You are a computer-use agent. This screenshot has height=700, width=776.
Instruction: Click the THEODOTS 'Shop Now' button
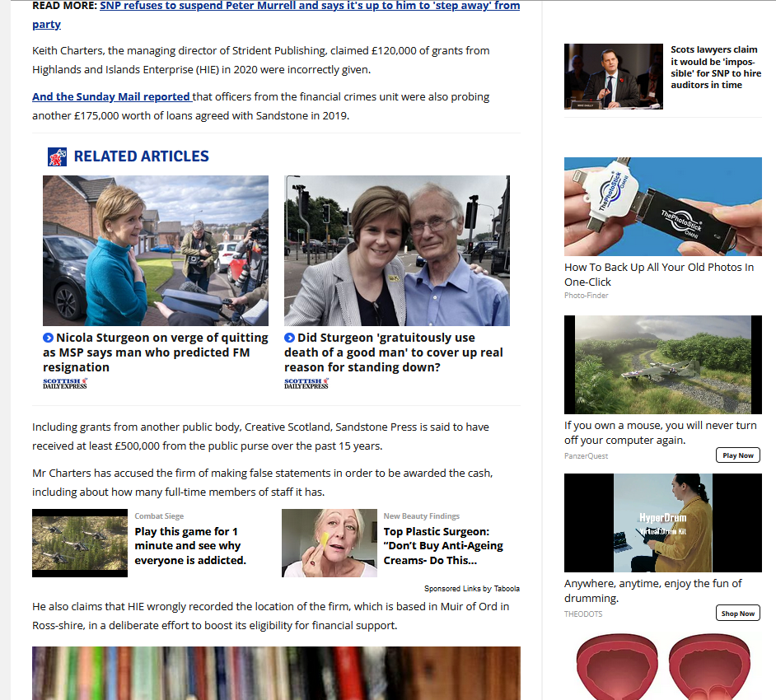click(737, 614)
